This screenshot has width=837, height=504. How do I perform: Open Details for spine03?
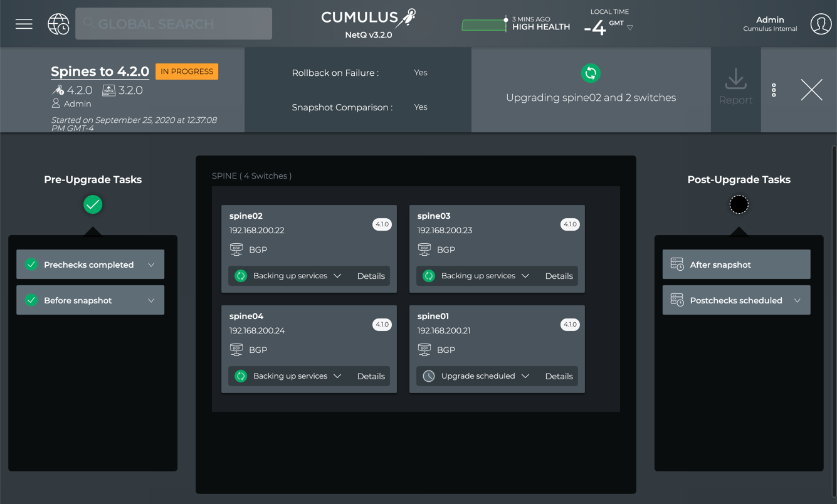(559, 276)
